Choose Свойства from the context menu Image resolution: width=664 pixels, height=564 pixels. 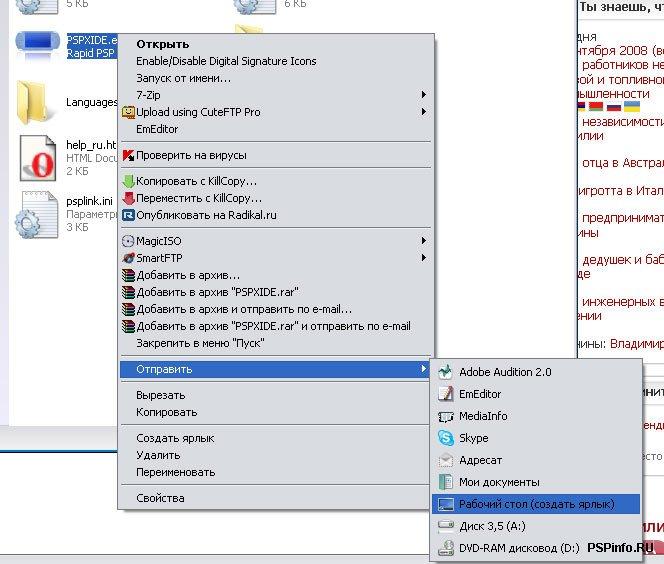(160, 498)
